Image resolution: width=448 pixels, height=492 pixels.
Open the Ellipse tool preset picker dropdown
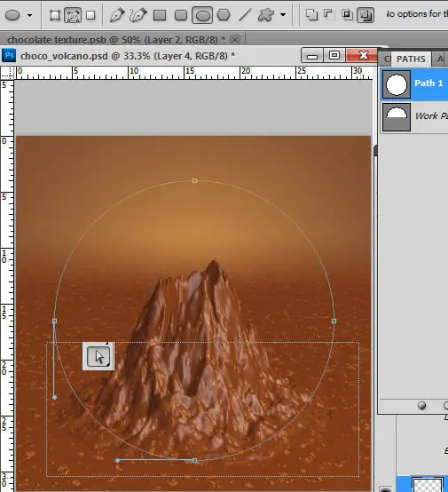pyautogui.click(x=30, y=15)
